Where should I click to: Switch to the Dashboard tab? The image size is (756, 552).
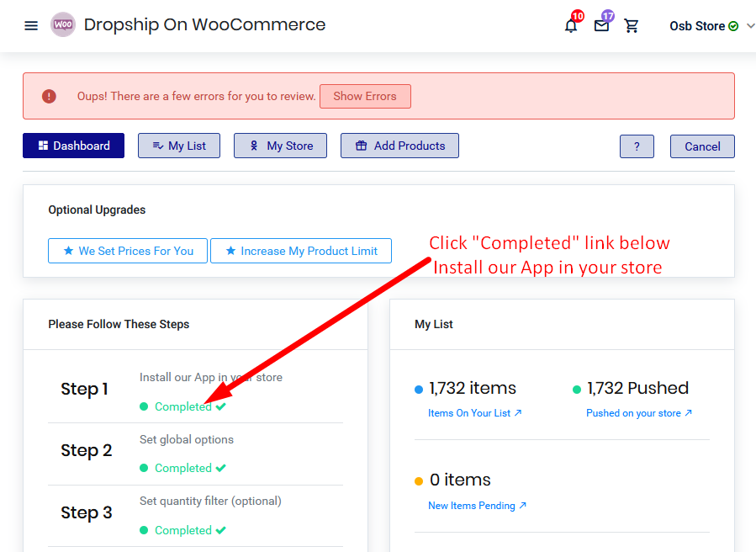click(x=73, y=146)
